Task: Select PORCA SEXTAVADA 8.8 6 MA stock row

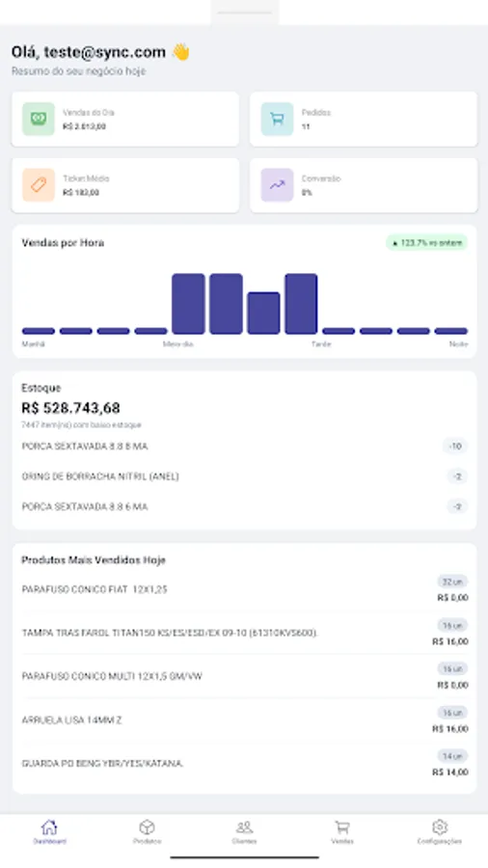Action: [x=244, y=506]
